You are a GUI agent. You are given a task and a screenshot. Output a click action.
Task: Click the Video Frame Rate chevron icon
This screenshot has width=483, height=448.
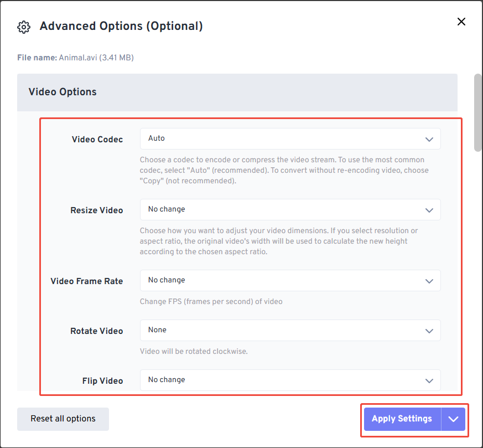pos(429,281)
